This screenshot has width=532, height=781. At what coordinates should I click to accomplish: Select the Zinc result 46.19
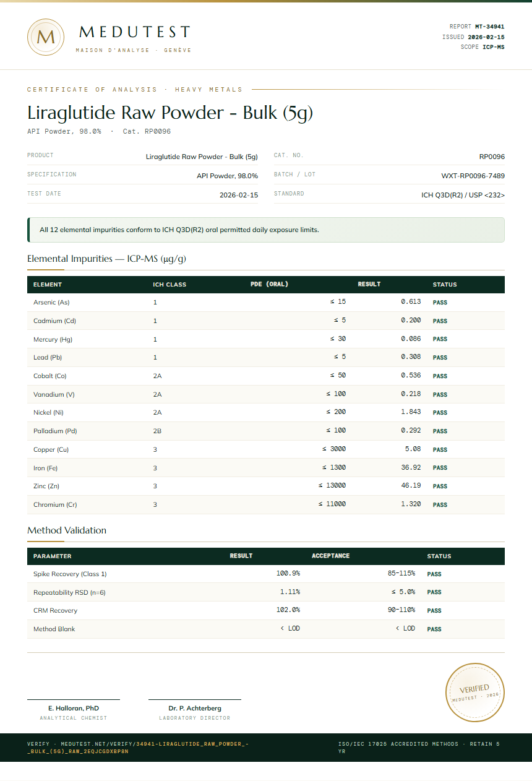pyautogui.click(x=411, y=486)
